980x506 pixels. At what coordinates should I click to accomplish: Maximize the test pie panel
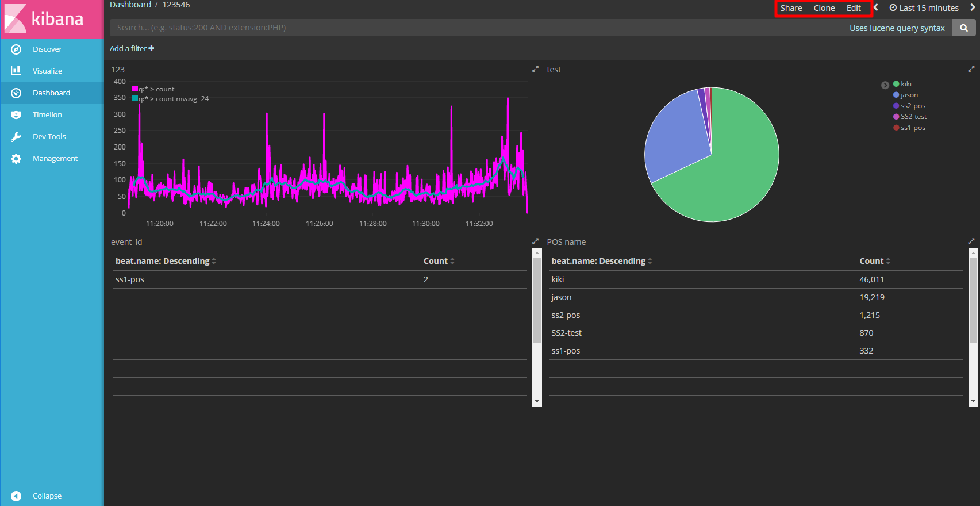[x=971, y=69]
